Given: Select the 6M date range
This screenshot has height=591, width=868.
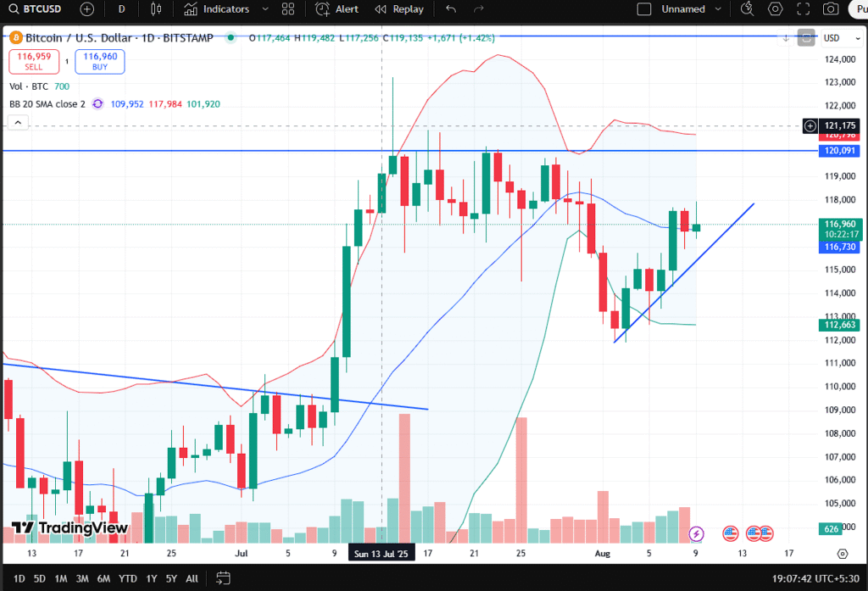Looking at the screenshot, I should [103, 579].
